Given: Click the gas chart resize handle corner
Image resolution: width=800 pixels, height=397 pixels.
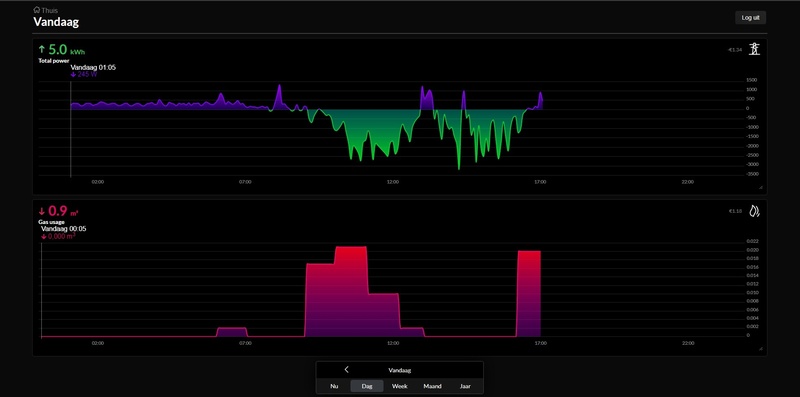Looking at the screenshot, I should 761,349.
